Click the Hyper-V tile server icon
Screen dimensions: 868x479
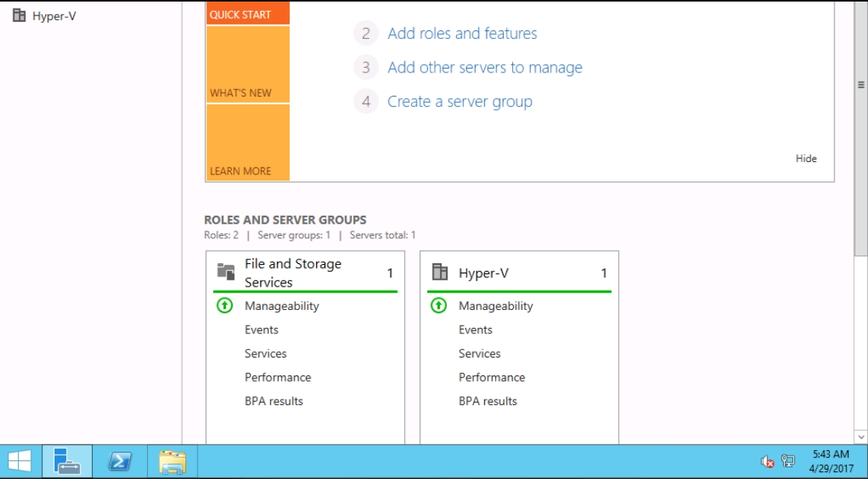click(x=440, y=272)
